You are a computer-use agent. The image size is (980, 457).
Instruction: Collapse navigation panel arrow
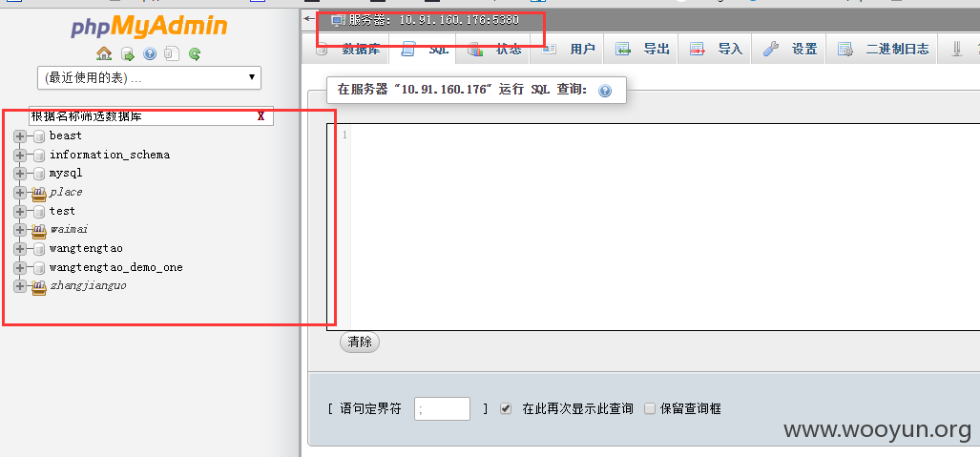click(309, 18)
